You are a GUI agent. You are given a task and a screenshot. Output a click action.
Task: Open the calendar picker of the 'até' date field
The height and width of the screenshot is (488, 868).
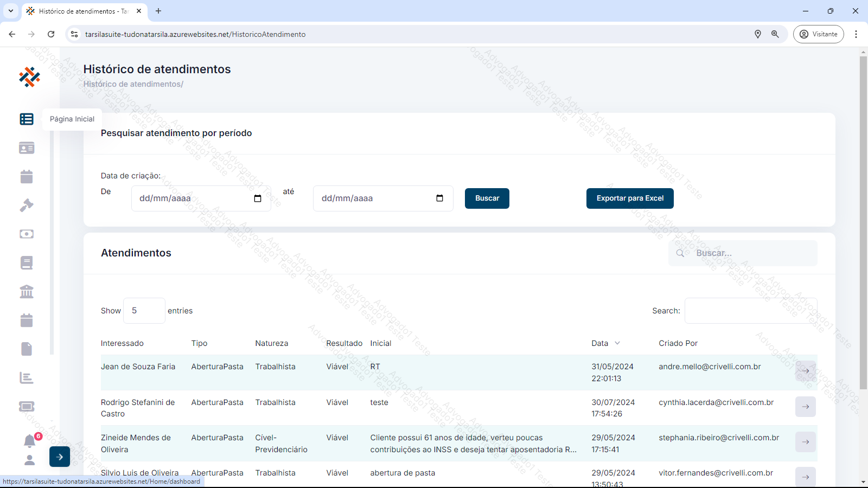tap(439, 198)
